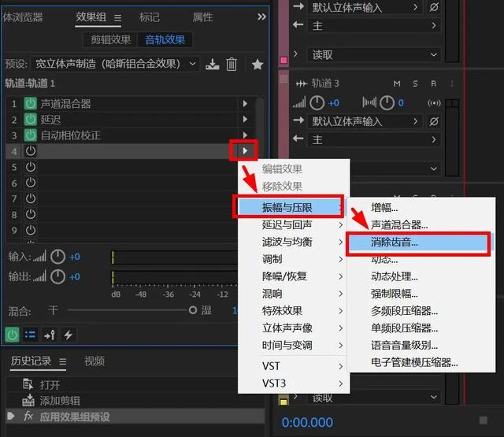Click pink track color swatch

coord(283,60)
